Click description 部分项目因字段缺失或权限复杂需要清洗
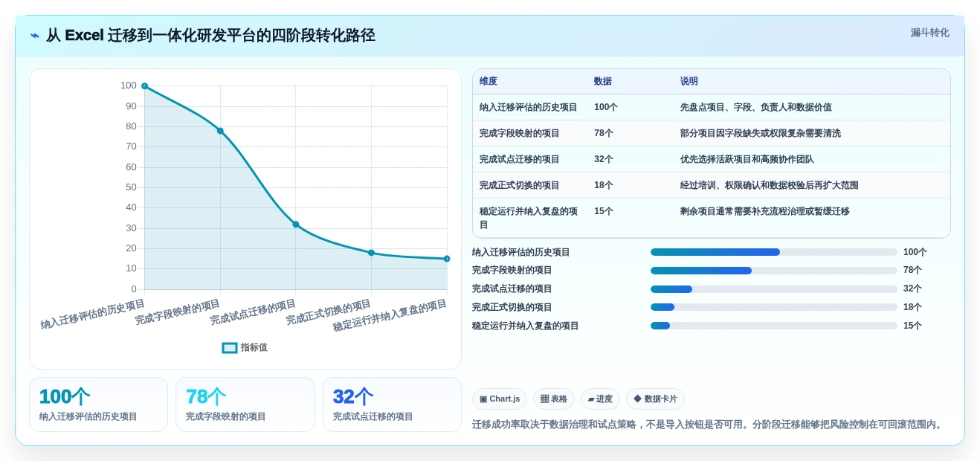Screen dimensions: 980x461 761,133
